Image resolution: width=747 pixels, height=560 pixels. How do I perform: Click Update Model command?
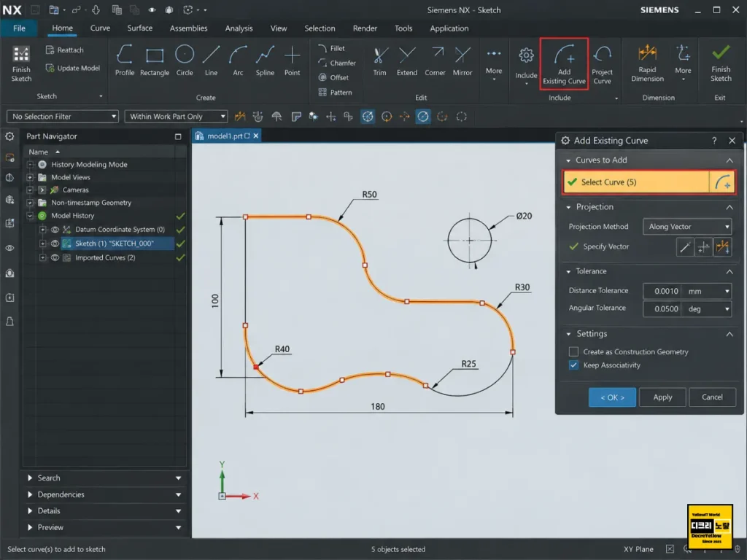72,68
